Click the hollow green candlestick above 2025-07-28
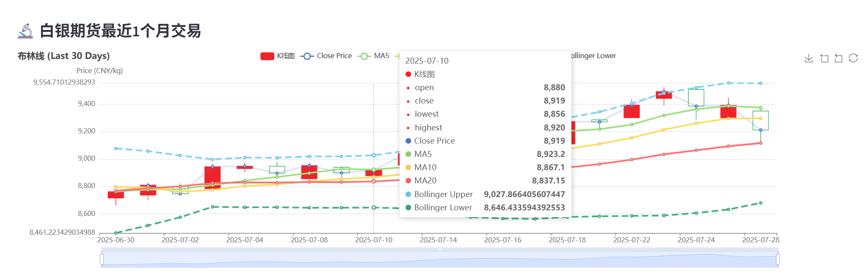 (761, 121)
